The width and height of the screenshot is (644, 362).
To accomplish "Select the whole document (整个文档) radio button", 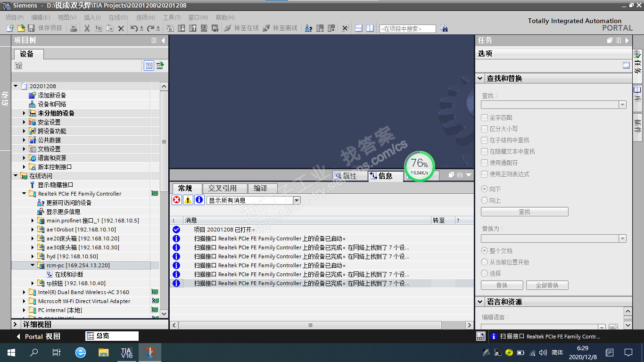I will click(x=484, y=251).
